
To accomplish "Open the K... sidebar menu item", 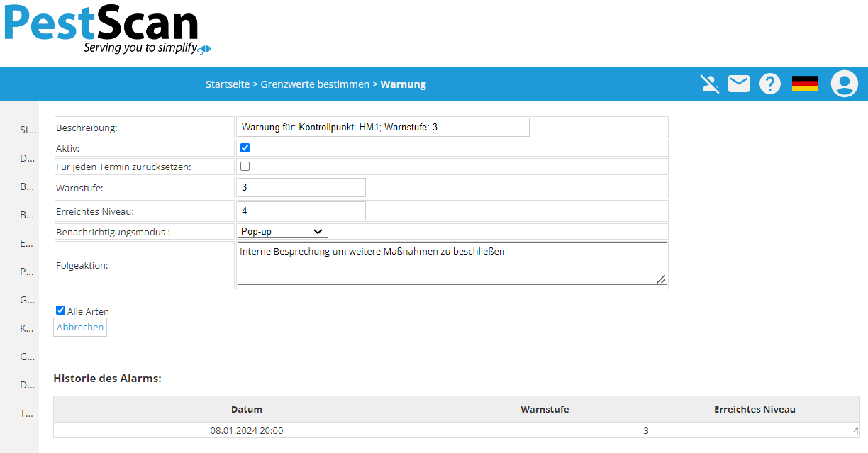I will 27,328.
